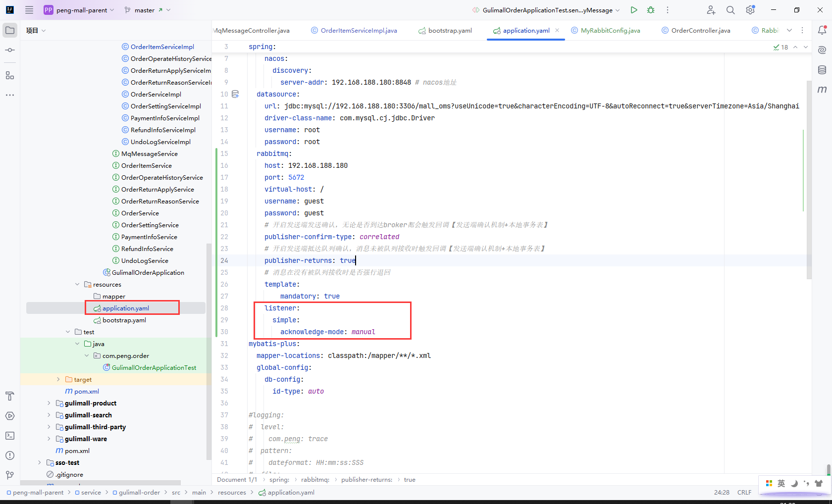Viewport: 832px width, 504px height.
Task: Open the Notifications bell
Action: coord(822,30)
